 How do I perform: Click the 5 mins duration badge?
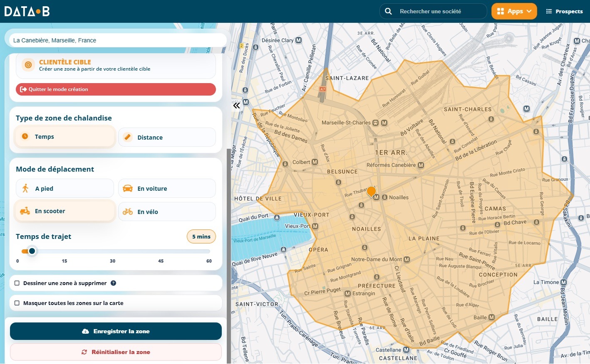tap(201, 236)
